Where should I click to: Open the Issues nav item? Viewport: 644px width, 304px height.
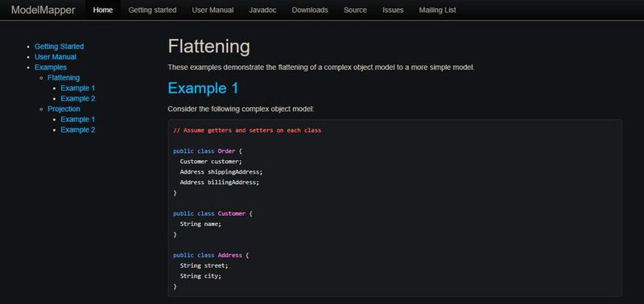click(x=393, y=10)
